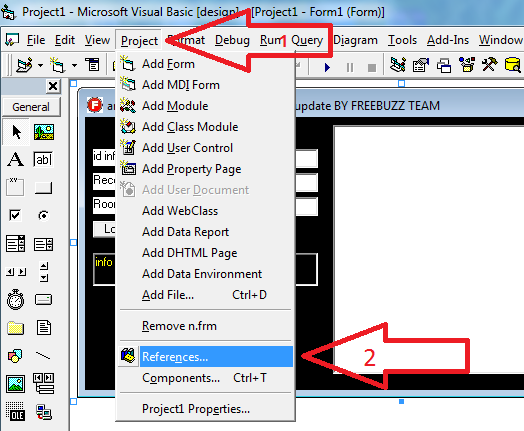The width and height of the screenshot is (524, 431).
Task: Expand Add Project dropdown arrow
Action: (x=40, y=65)
